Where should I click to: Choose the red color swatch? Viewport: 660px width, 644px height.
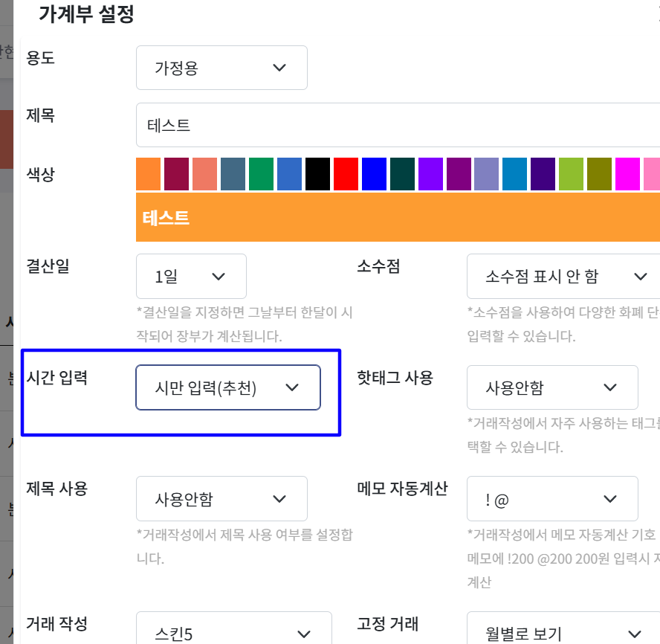click(x=346, y=173)
